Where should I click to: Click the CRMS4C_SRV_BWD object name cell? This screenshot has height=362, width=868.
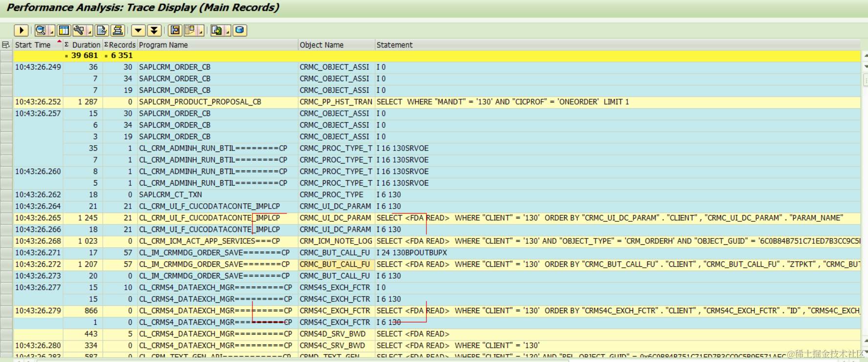click(336, 345)
